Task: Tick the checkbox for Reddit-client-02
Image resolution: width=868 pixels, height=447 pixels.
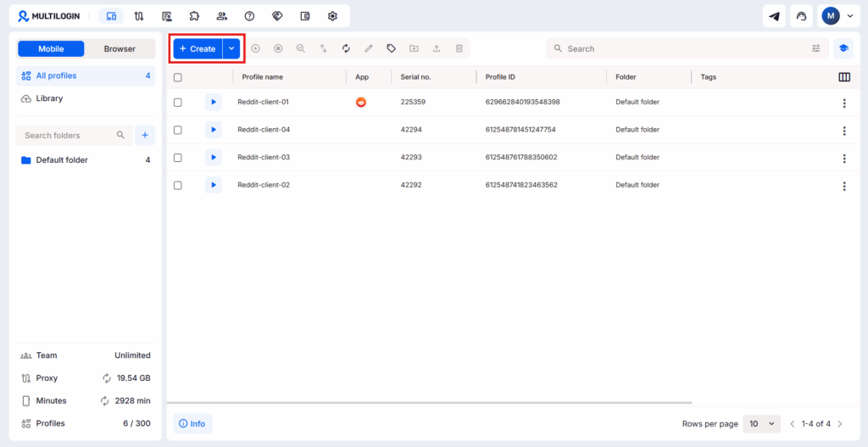Action: (x=178, y=186)
